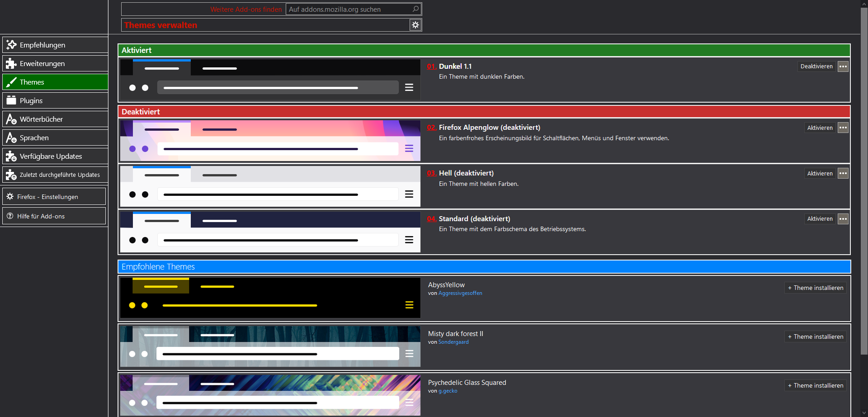Open more options for Firefox Alpenglow theme
Screen dimensions: 868x417
point(843,128)
